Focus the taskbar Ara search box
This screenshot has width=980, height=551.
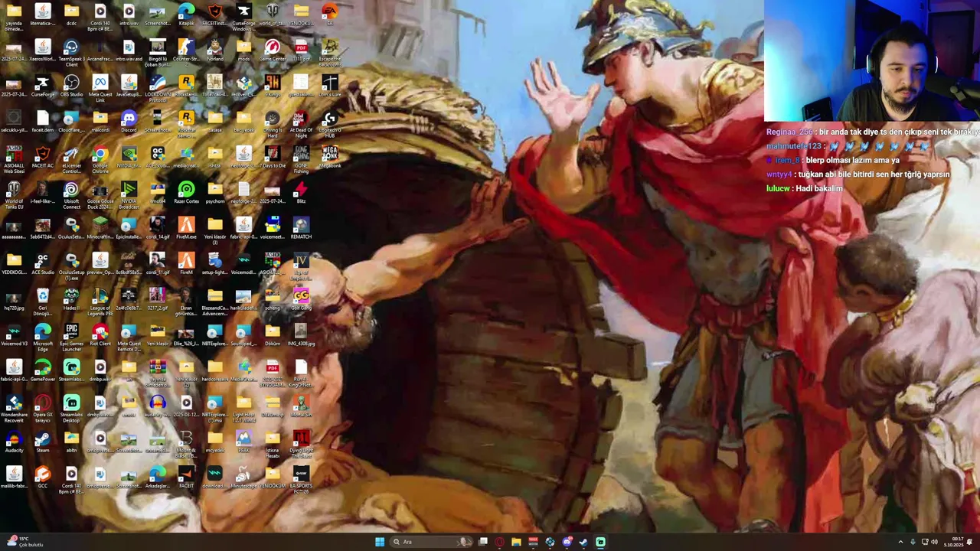[432, 542]
